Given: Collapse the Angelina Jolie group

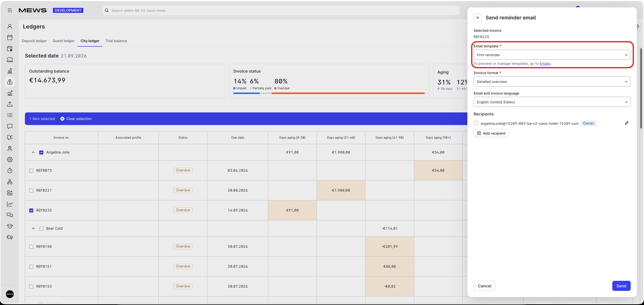Looking at the screenshot, I should 33,152.
